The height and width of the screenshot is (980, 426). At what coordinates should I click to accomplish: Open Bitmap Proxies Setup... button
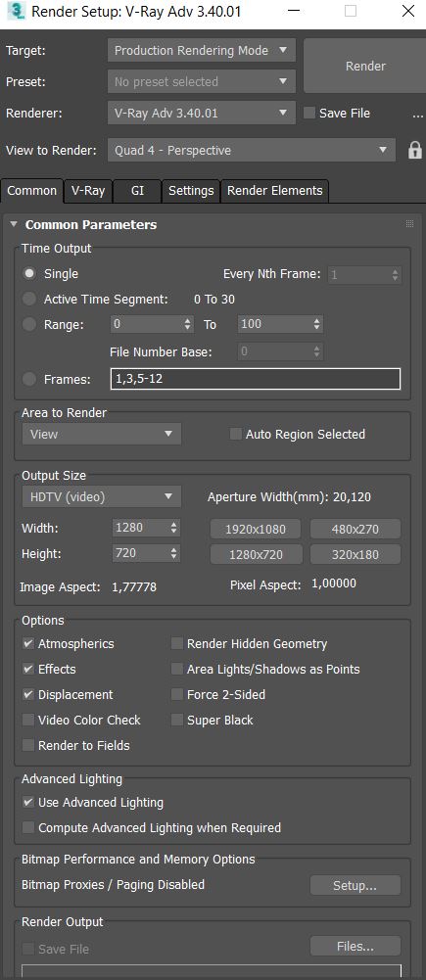click(355, 886)
